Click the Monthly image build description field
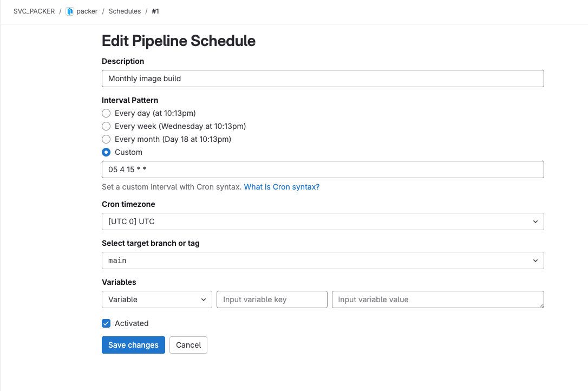Viewport: 588px width, 391px height. [x=323, y=79]
